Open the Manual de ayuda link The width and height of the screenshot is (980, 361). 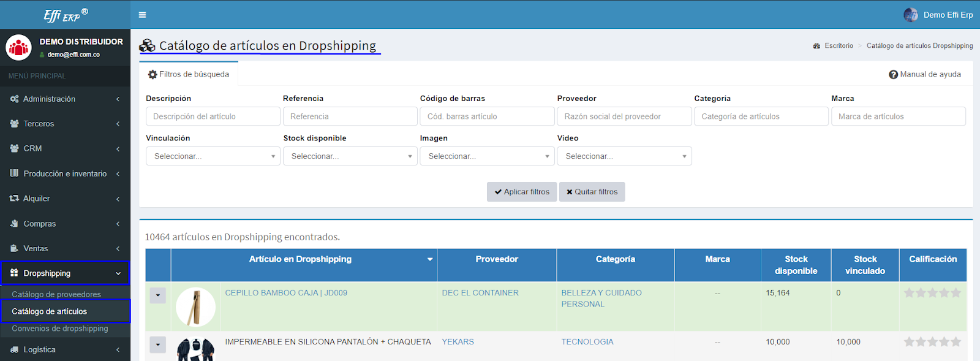click(925, 74)
